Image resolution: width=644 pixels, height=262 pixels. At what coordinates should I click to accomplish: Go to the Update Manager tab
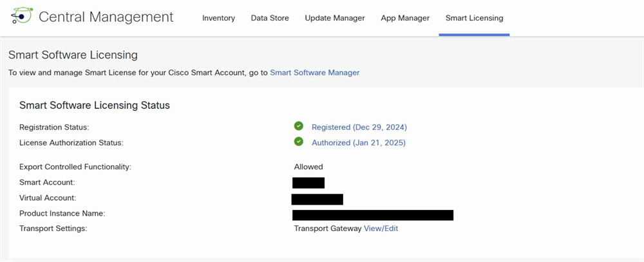(335, 18)
